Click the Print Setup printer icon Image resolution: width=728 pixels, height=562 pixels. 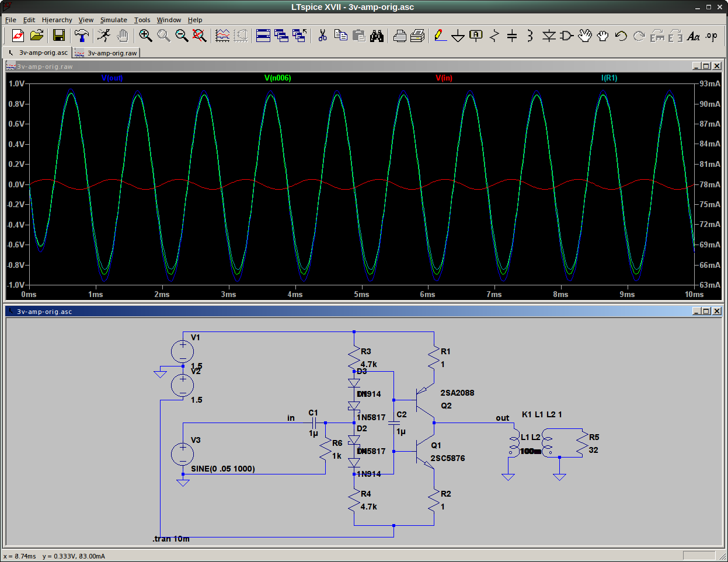coord(417,36)
